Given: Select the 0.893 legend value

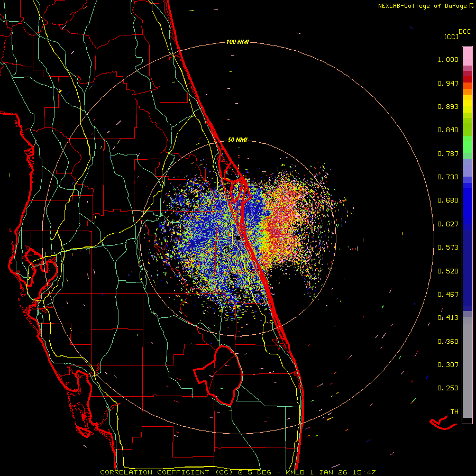Looking at the screenshot, I should coord(448,106).
